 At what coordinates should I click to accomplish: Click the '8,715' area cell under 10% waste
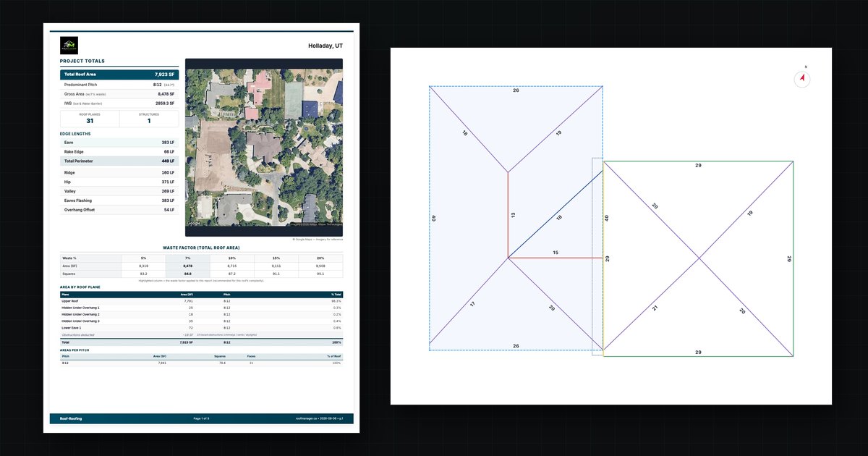click(x=231, y=266)
